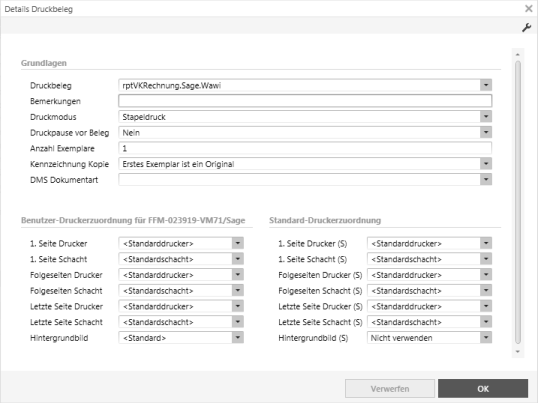
Task: Click the Verwerfen button
Action: [x=390, y=389]
